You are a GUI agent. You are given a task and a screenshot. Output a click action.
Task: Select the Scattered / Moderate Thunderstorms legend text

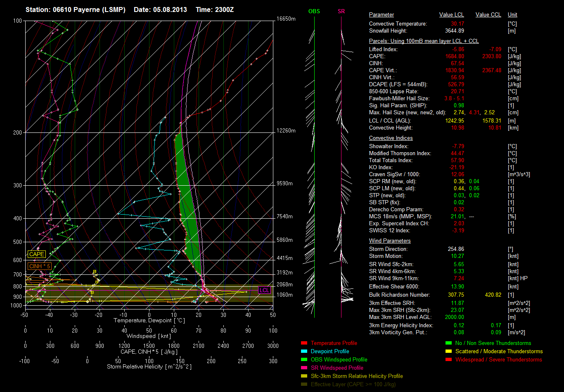pos(499,352)
